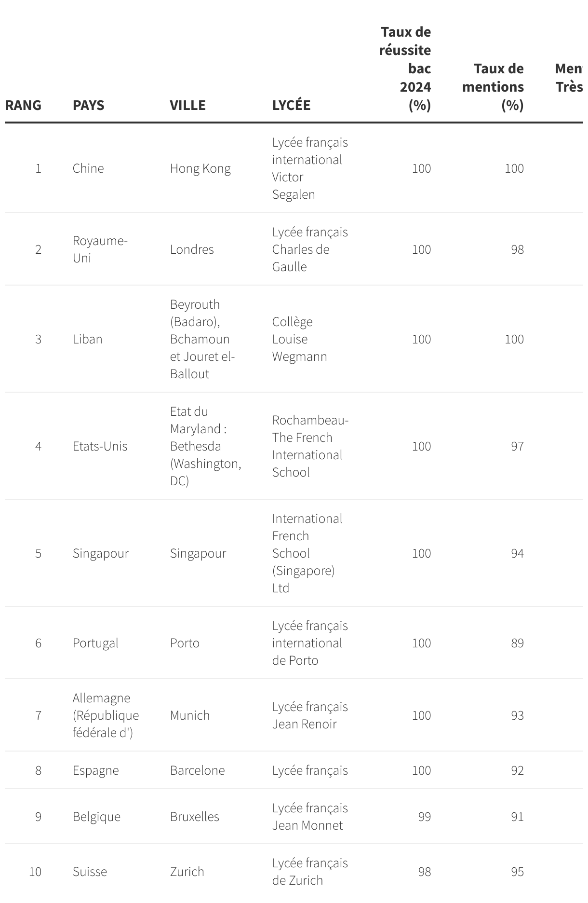Select the Barcelone city cell
The width and height of the screenshot is (588, 903).
coord(197,770)
